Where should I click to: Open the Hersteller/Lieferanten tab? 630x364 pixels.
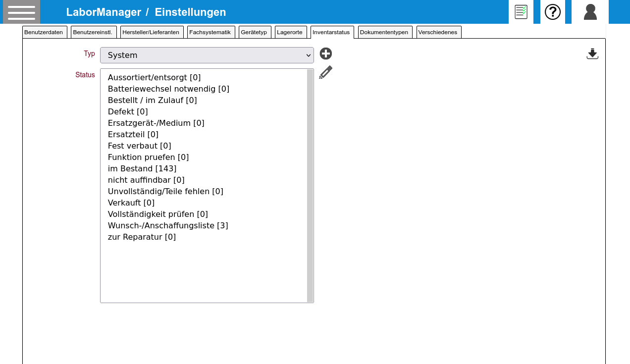tap(152, 32)
